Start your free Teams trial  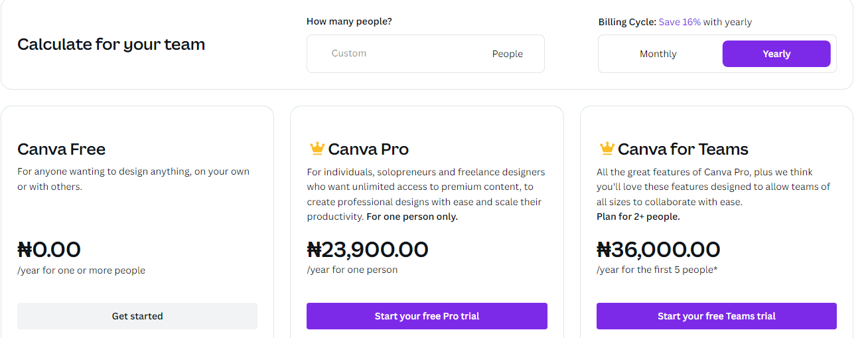pos(716,316)
